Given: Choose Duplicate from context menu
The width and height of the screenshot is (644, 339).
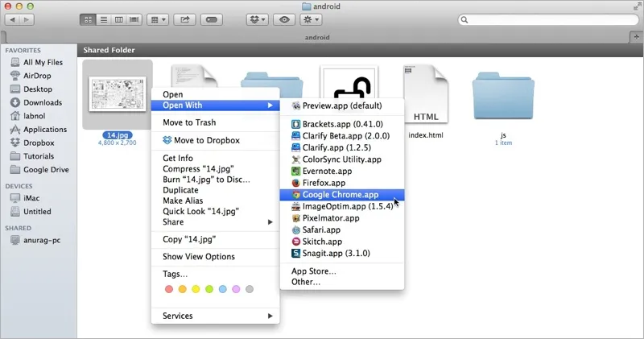Looking at the screenshot, I should (215, 190).
